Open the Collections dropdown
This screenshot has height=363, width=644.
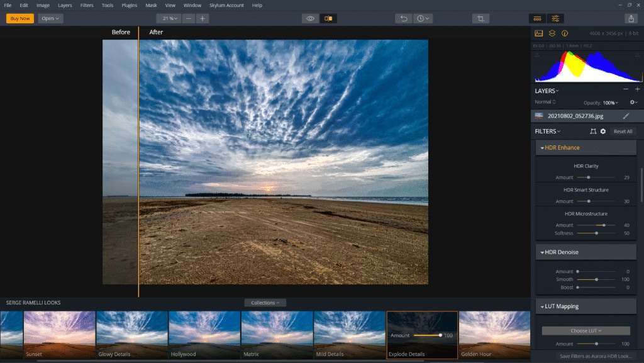pyautogui.click(x=265, y=303)
